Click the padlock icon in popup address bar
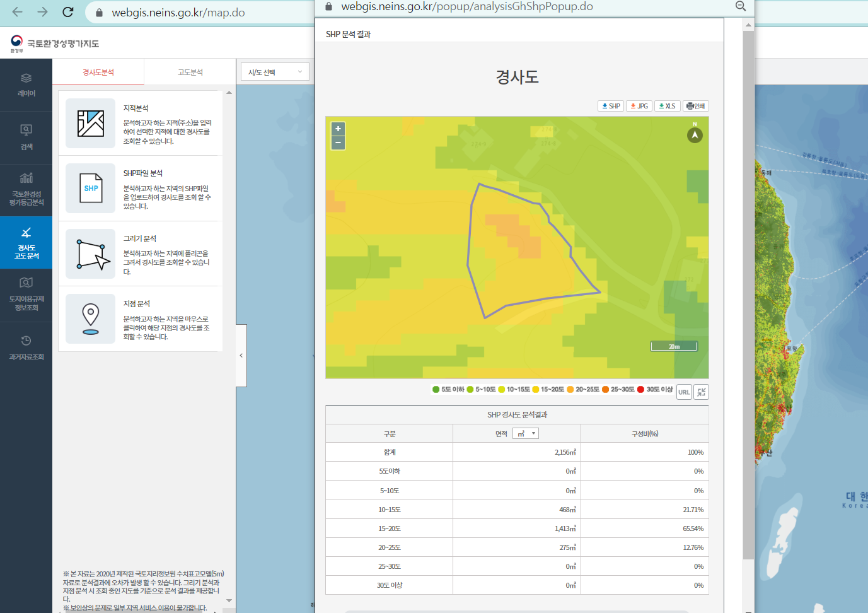868x613 pixels. (328, 6)
